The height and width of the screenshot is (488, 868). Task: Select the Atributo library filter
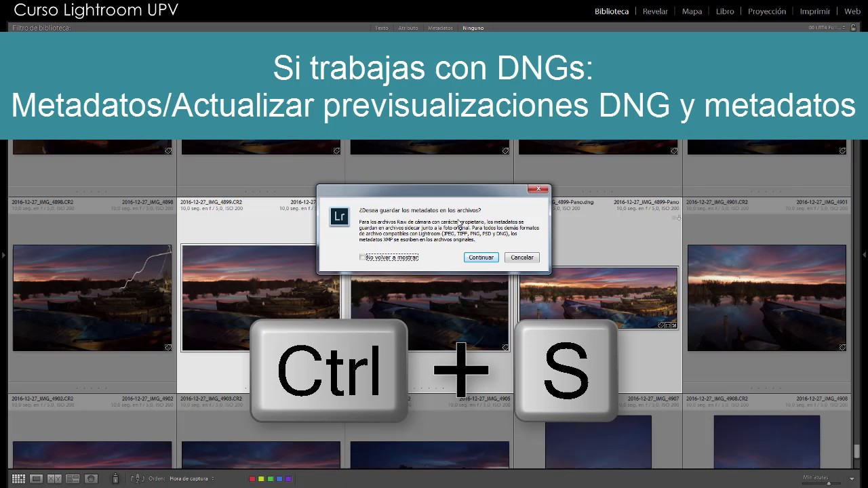(x=408, y=28)
